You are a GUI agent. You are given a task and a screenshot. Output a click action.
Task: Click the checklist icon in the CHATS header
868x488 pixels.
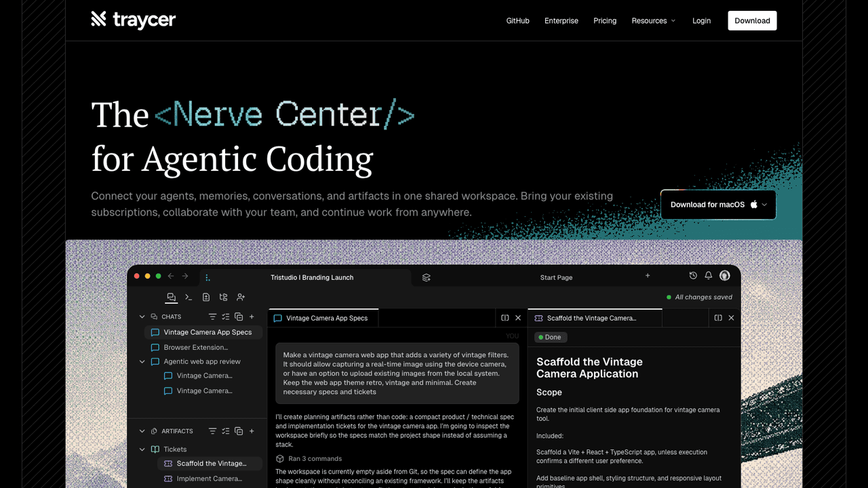point(226,317)
